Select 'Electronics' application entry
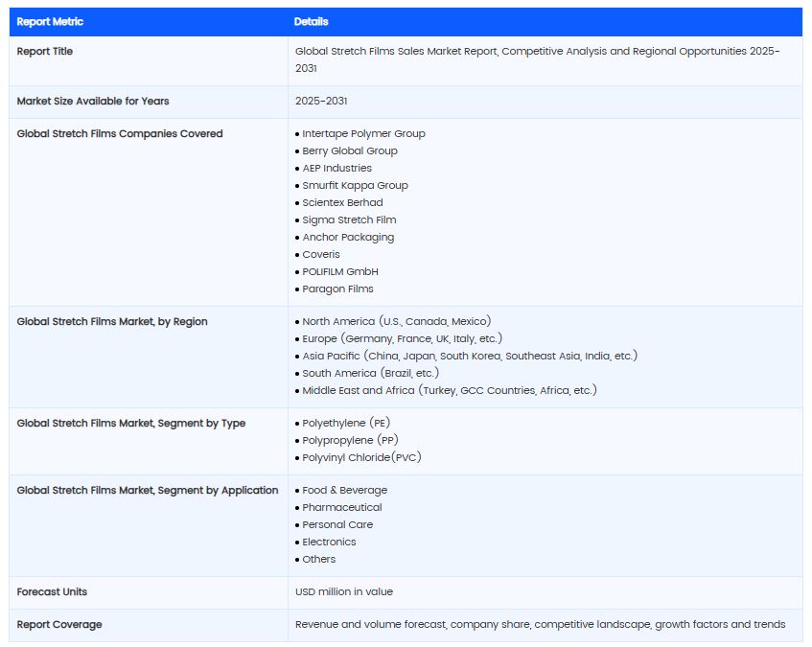The height and width of the screenshot is (647, 812). 330,542
